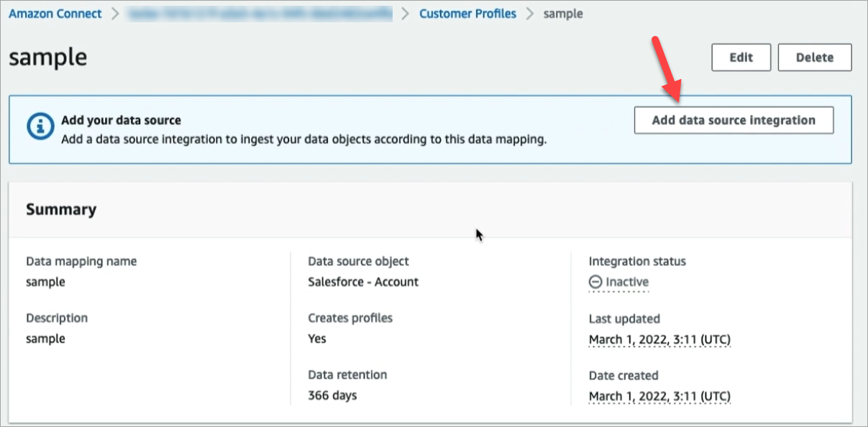Click the Amazon Connect breadcrumb link
This screenshot has width=868, height=427.
pyautogui.click(x=55, y=13)
